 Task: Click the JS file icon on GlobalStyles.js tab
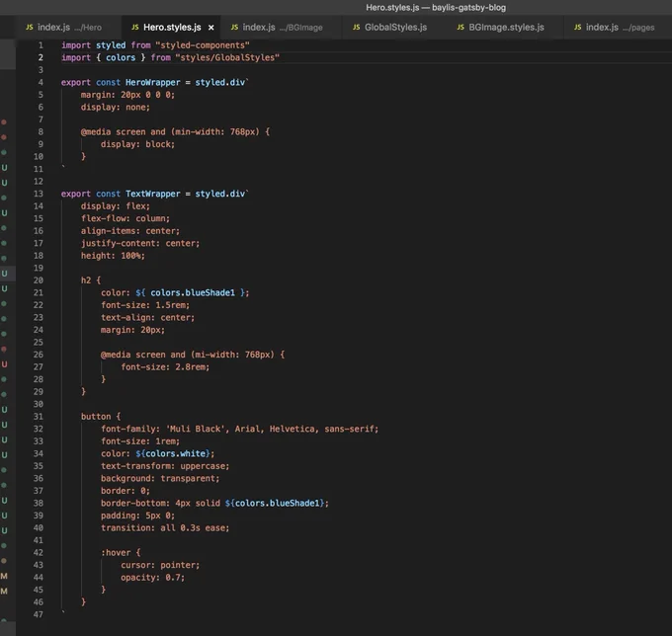click(356, 28)
